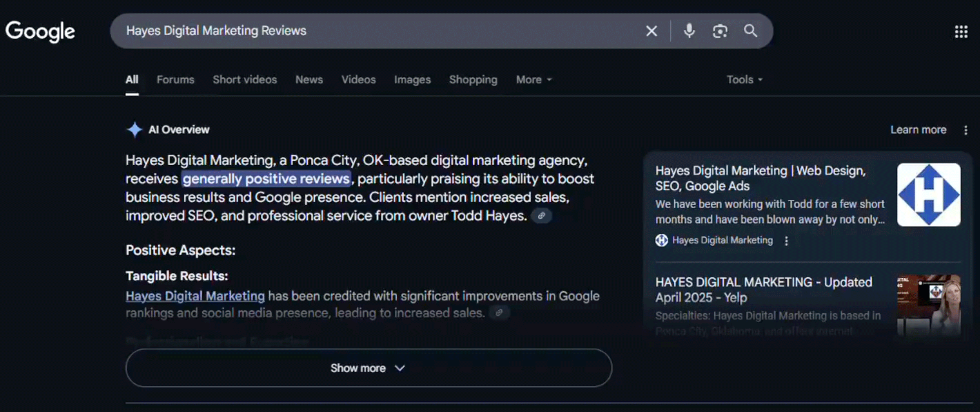Open options for Hayes Digital Marketing source
This screenshot has width=980, height=412.
786,240
